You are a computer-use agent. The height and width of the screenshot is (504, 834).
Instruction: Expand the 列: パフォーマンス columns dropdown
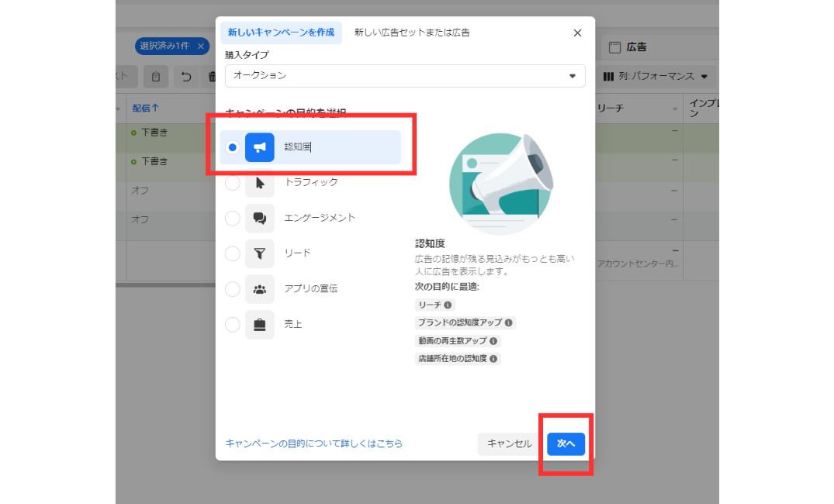(656, 77)
